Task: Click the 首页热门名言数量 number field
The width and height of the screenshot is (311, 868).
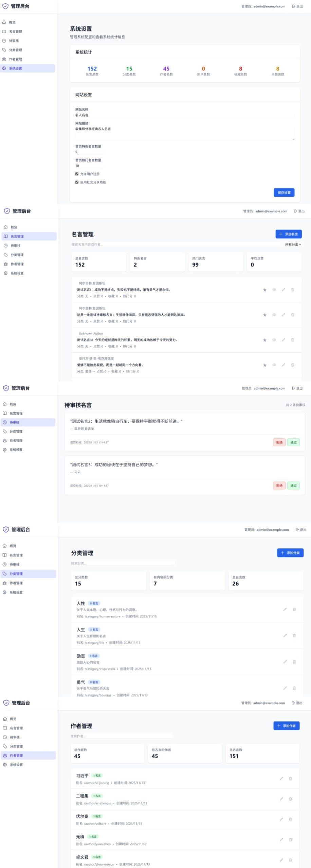Action: tap(90, 166)
